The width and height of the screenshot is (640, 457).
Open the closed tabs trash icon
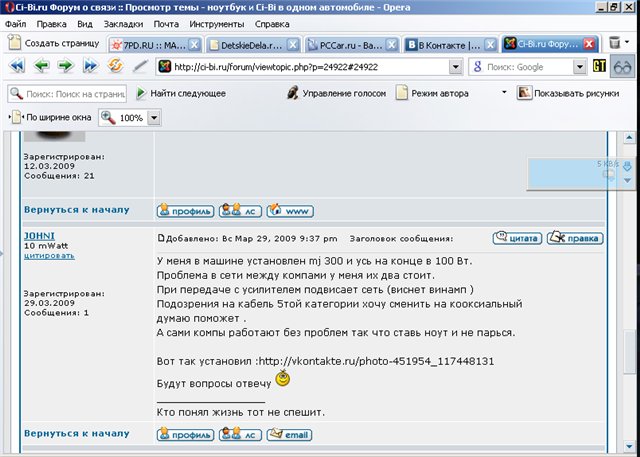point(616,44)
